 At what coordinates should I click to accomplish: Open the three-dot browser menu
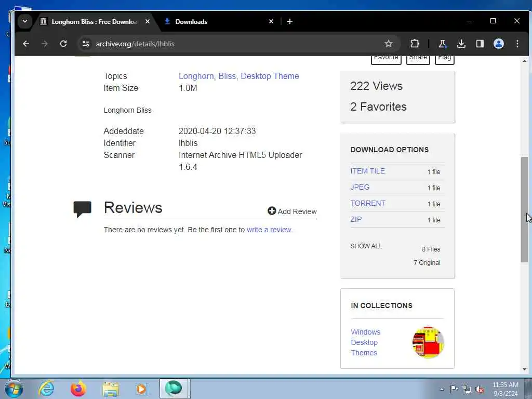coord(517,44)
